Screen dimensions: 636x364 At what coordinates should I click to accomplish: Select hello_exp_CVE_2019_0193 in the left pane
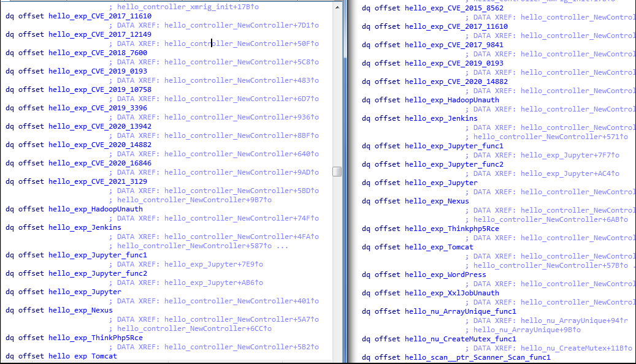[x=98, y=71]
